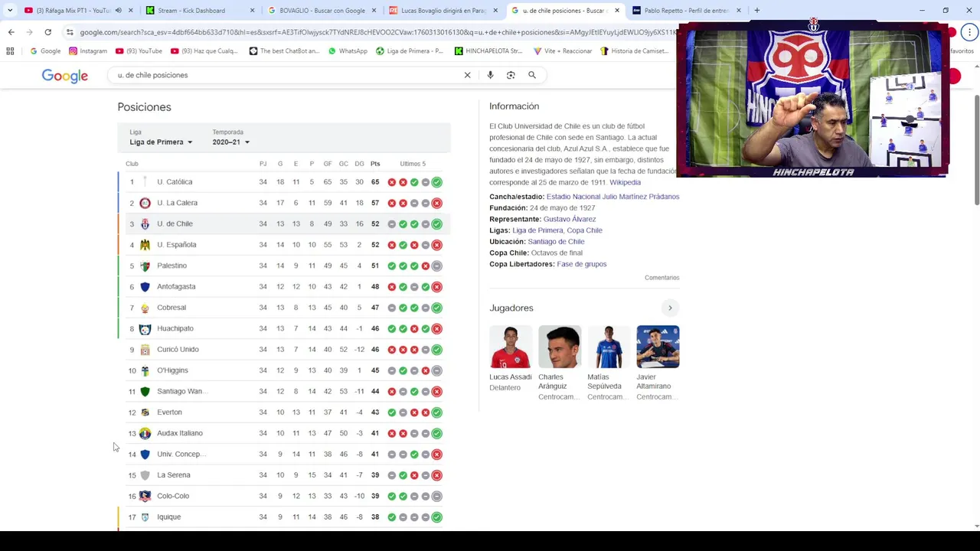Select the La Serena standings row
The width and height of the screenshot is (980, 551).
(x=285, y=475)
